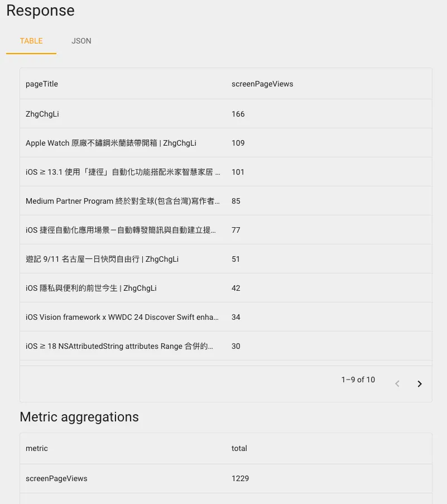Screen dimensions: 447x504
Task: Click the NSAttributedString attributes Range row
Action: point(119,346)
